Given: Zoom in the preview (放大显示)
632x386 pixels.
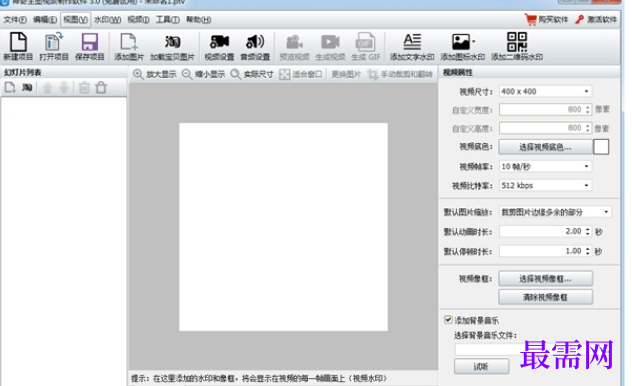Looking at the screenshot, I should click(155, 74).
